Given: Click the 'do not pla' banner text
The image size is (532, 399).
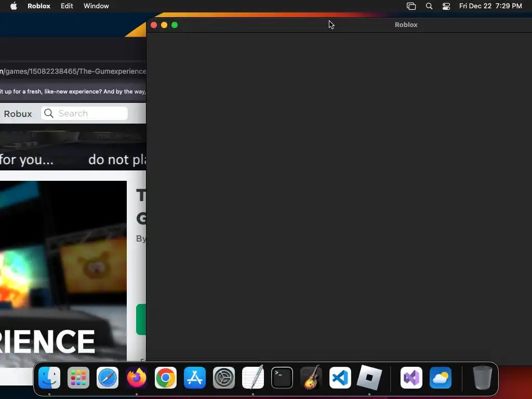Looking at the screenshot, I should coord(117,159).
